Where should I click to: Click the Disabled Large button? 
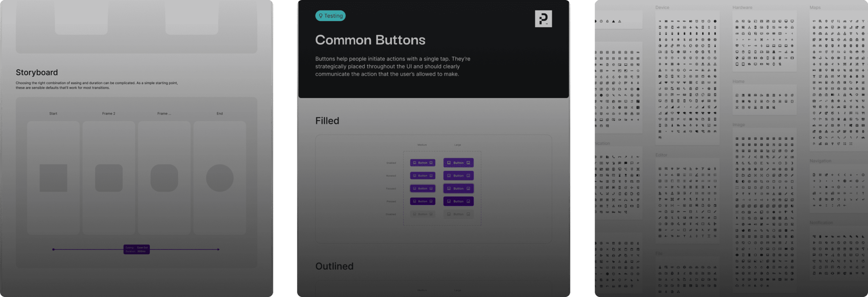458,214
